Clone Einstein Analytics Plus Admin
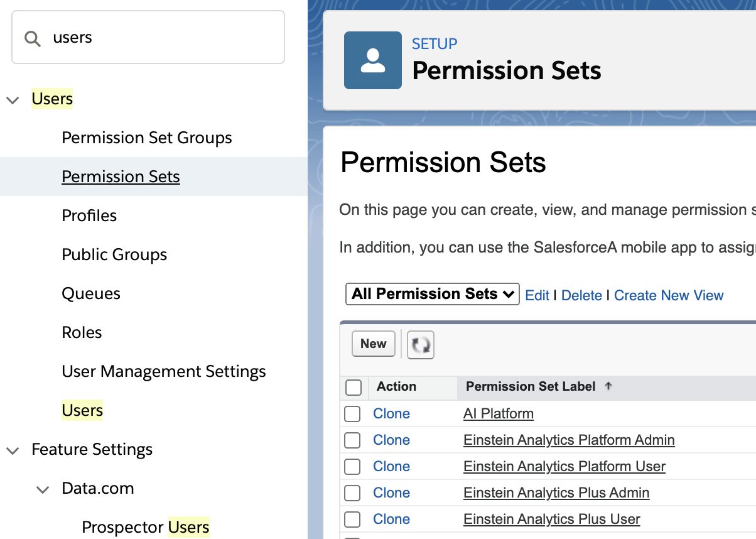The image size is (756, 539). (x=391, y=493)
